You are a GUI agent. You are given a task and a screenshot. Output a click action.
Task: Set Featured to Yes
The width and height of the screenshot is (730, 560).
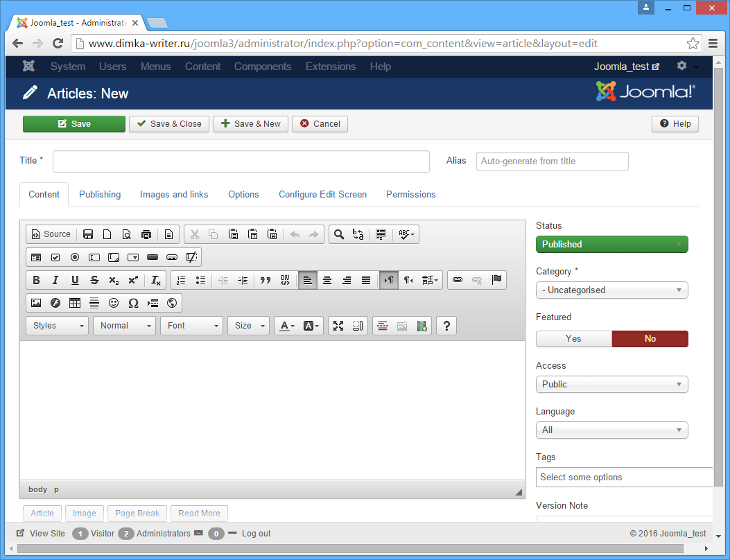pyautogui.click(x=573, y=339)
